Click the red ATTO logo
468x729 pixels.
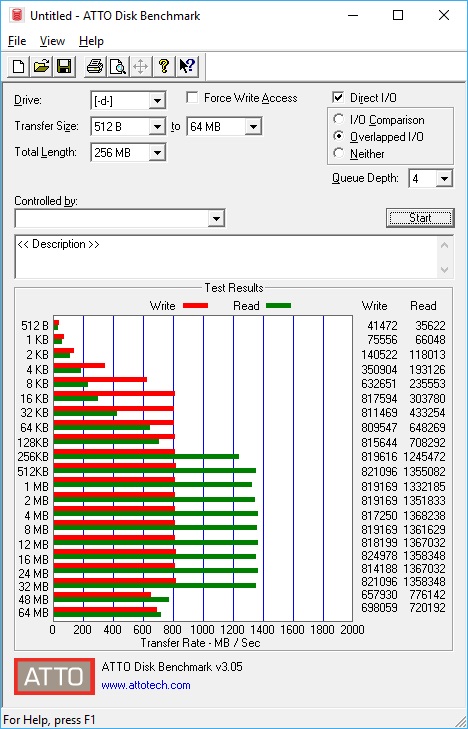pos(54,676)
